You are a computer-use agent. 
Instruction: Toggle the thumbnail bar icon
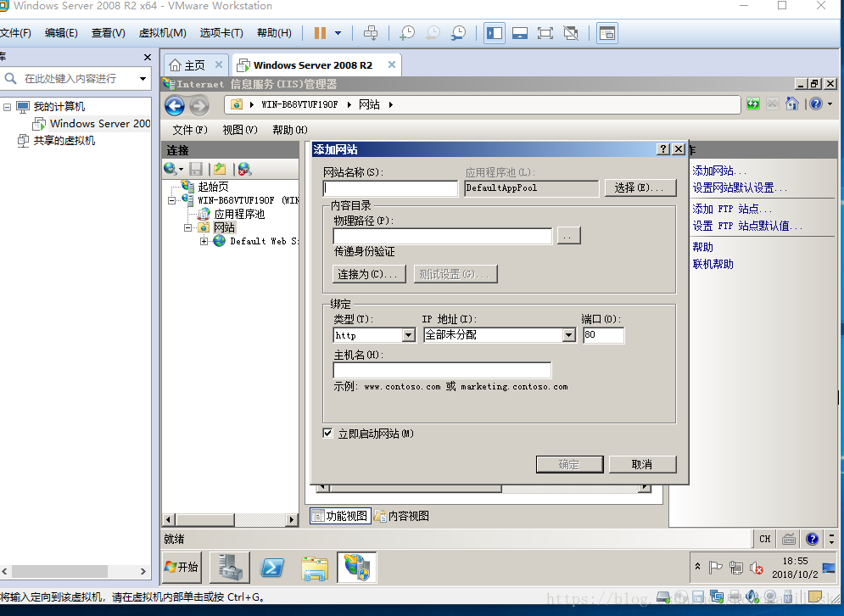click(606, 33)
